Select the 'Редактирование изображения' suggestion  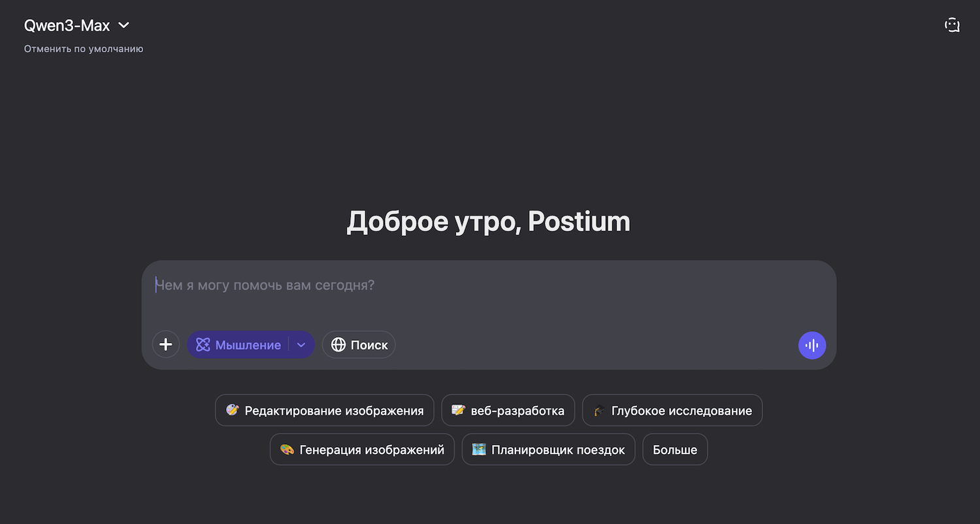(325, 410)
